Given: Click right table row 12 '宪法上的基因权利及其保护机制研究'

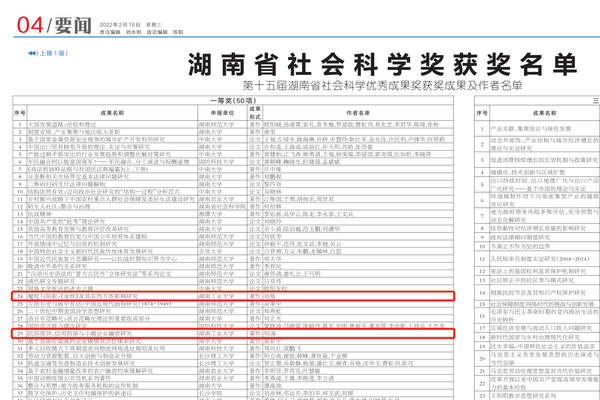Looking at the screenshot, I should pos(538,271).
